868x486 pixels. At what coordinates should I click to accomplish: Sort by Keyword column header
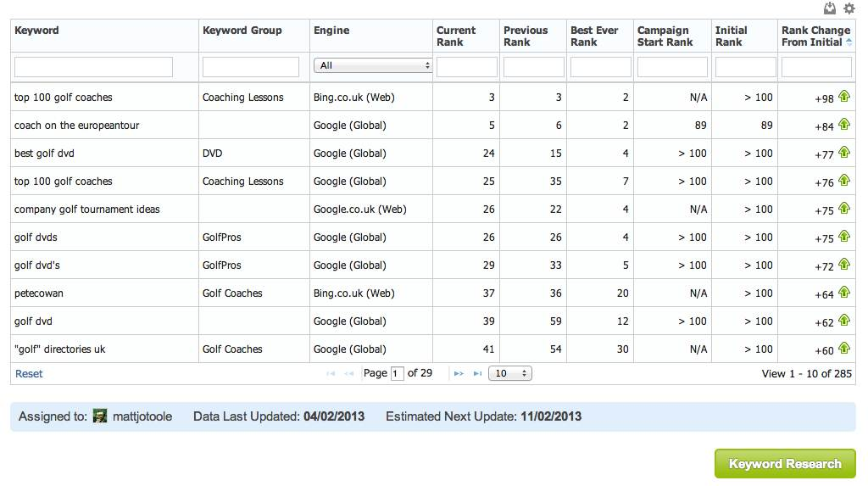click(36, 31)
